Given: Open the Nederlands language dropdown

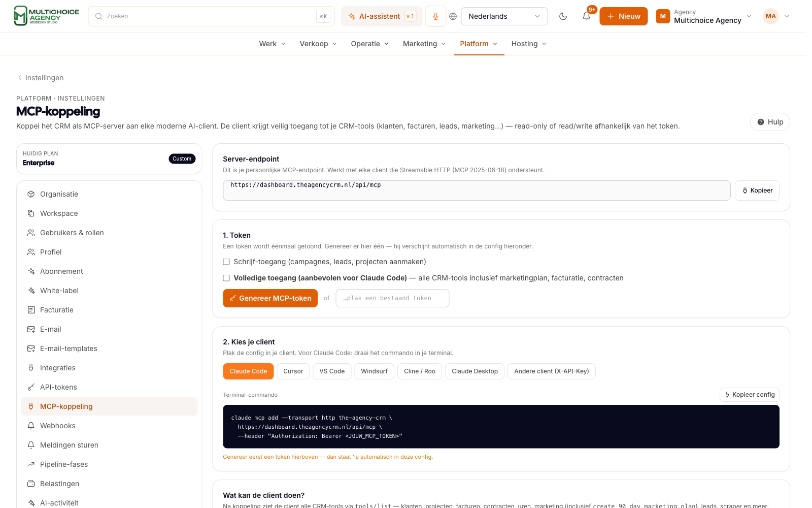Looking at the screenshot, I should pyautogui.click(x=504, y=16).
